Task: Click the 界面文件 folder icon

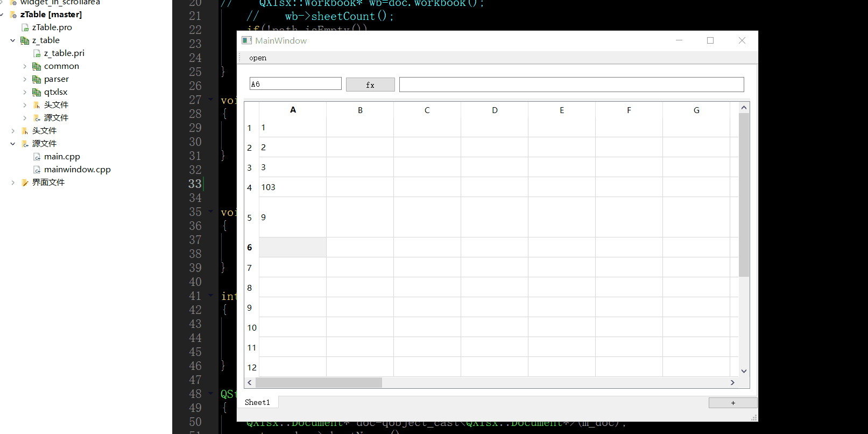Action: coord(25,183)
